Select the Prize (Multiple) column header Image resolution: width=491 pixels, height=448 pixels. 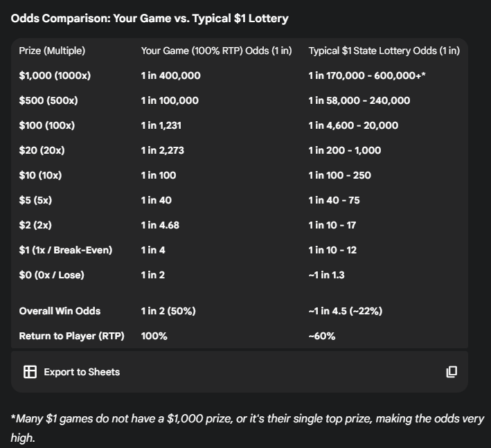[x=53, y=51]
